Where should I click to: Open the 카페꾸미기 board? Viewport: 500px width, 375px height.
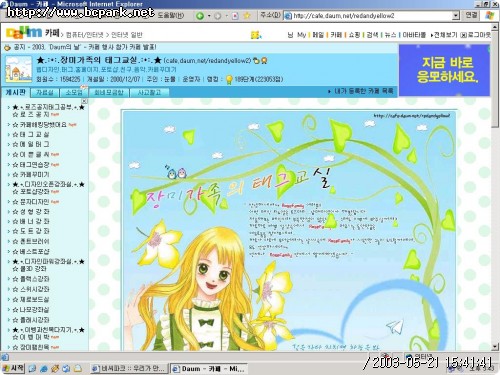[x=31, y=175]
